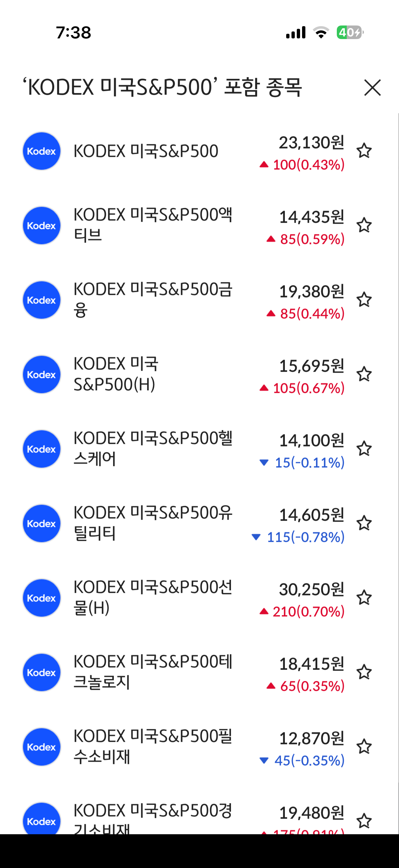Tap Kodex logo beside 미국S&P500액티브
399x868 pixels.
[41, 225]
